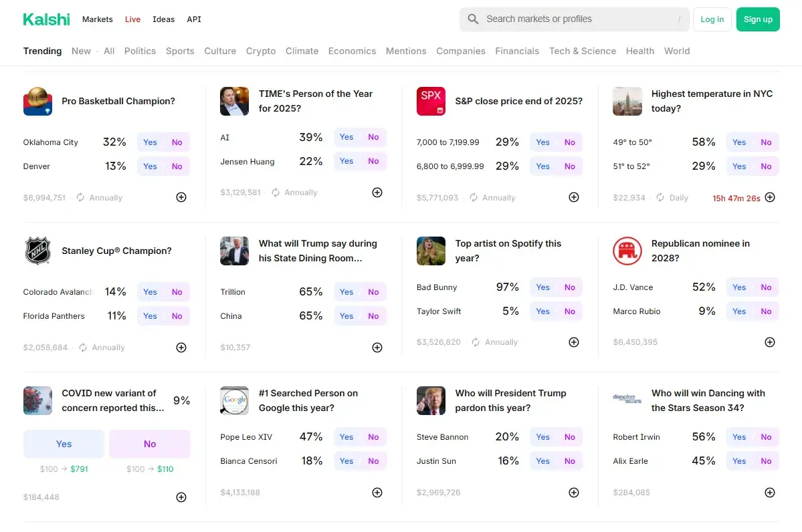Click the NHL logo thumbnail
This screenshot has width=802, height=532.
coord(37,251)
